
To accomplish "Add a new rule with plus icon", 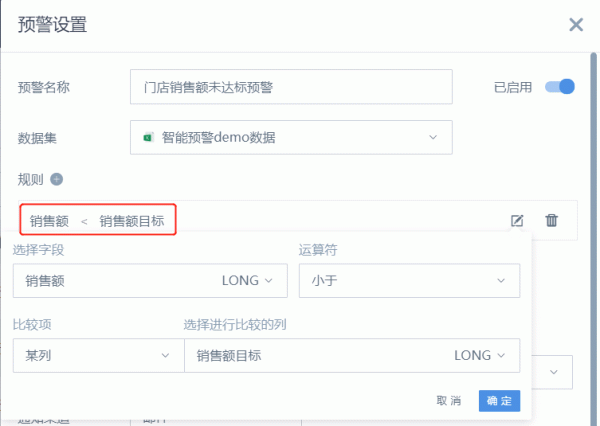I will (x=57, y=179).
